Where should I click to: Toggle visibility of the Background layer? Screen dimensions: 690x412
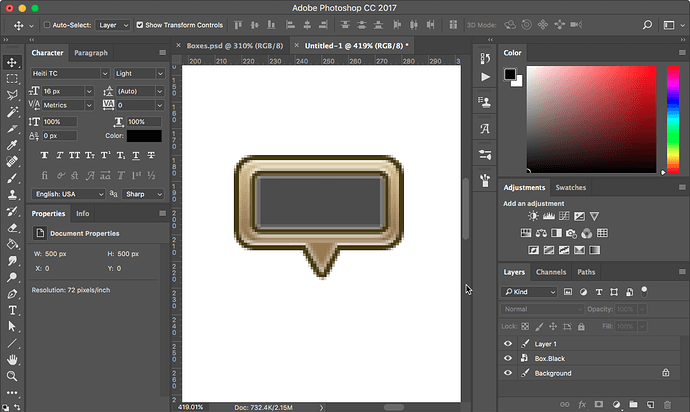(x=508, y=373)
